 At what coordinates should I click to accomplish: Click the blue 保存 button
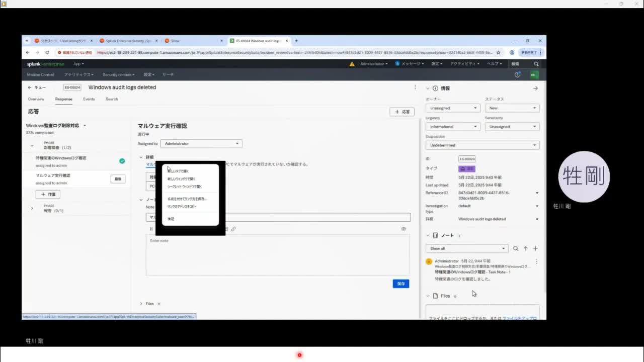click(x=400, y=284)
